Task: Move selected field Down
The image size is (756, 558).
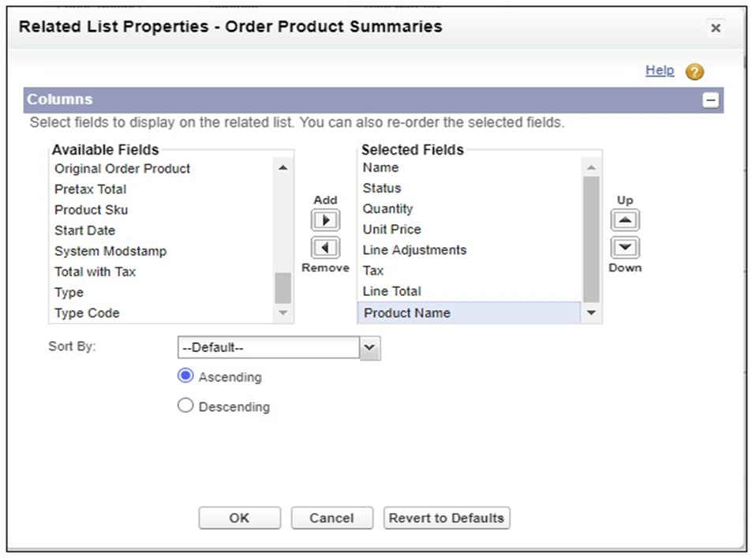Action: click(625, 248)
